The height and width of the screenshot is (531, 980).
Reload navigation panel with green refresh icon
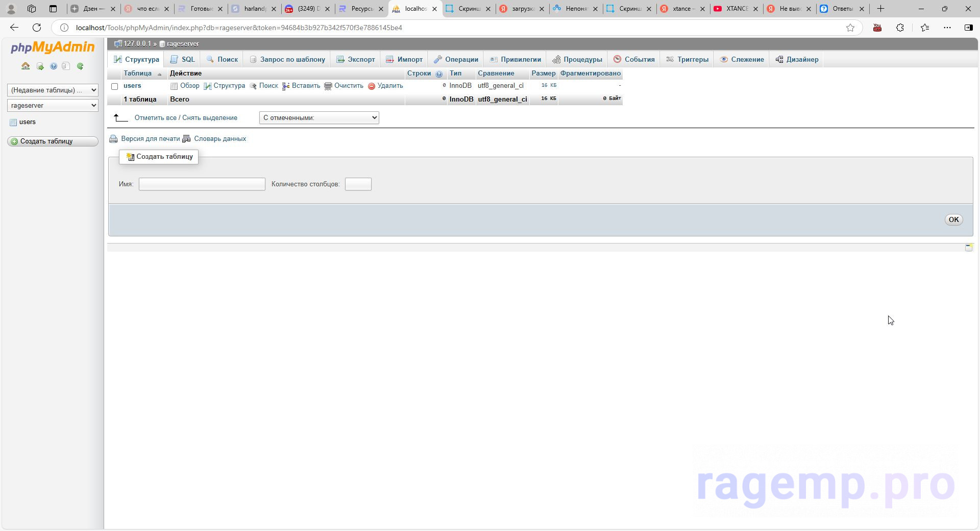coord(80,66)
